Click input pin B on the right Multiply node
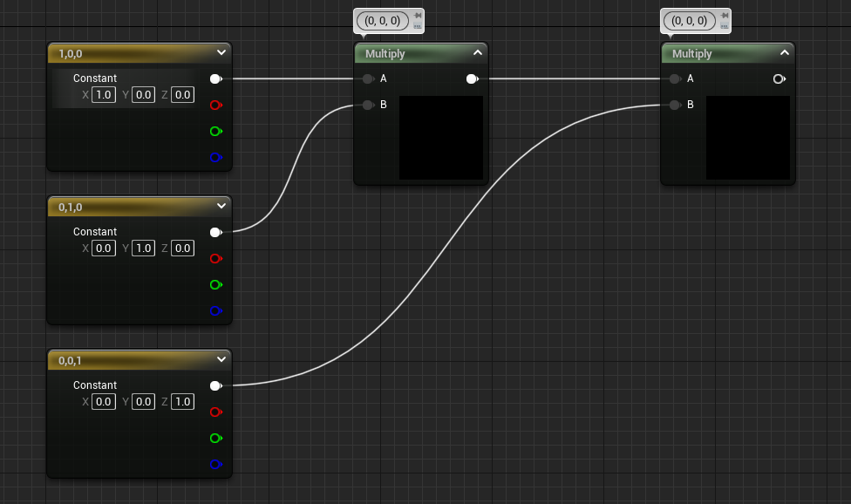The image size is (851, 504). 675,105
